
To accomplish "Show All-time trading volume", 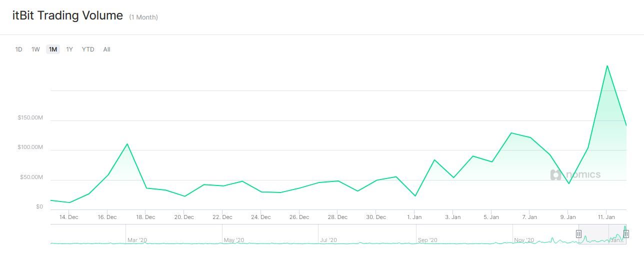I will [106, 49].
